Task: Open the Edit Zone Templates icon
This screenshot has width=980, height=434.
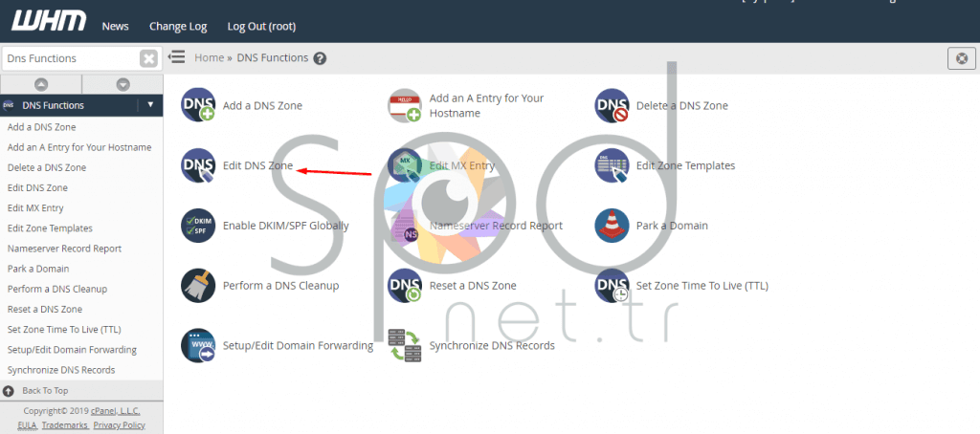Action: pyautogui.click(x=612, y=165)
